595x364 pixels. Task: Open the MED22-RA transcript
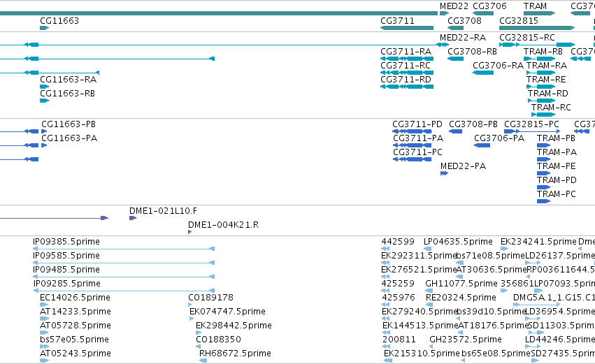(x=463, y=38)
